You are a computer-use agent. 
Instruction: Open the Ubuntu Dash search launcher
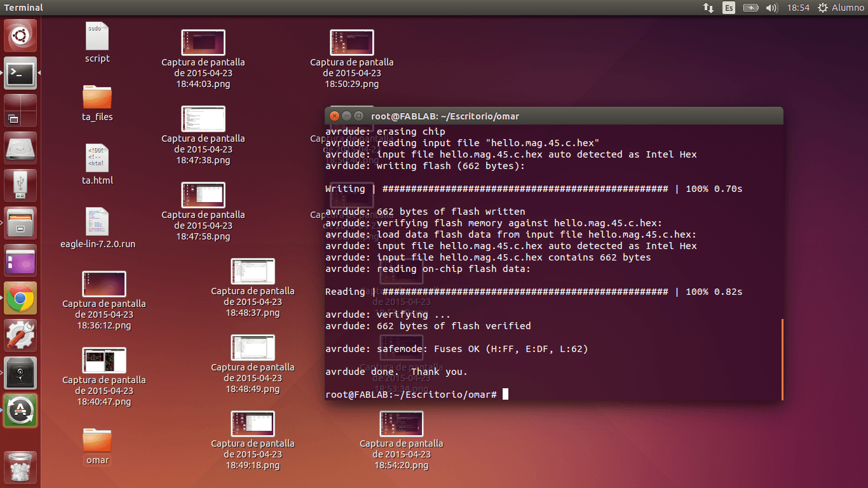click(x=20, y=36)
